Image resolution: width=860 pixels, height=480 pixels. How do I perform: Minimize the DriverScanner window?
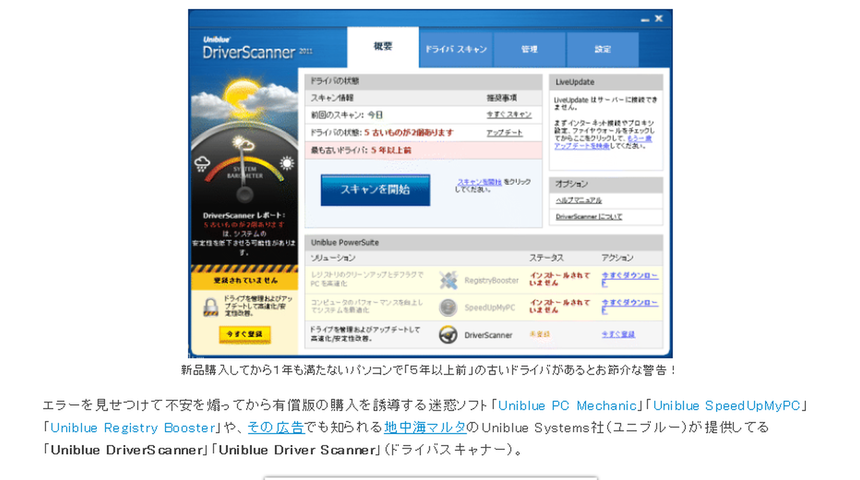pos(645,20)
